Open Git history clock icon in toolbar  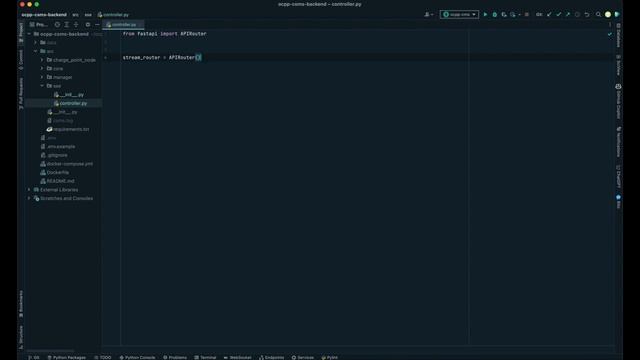pos(577,14)
